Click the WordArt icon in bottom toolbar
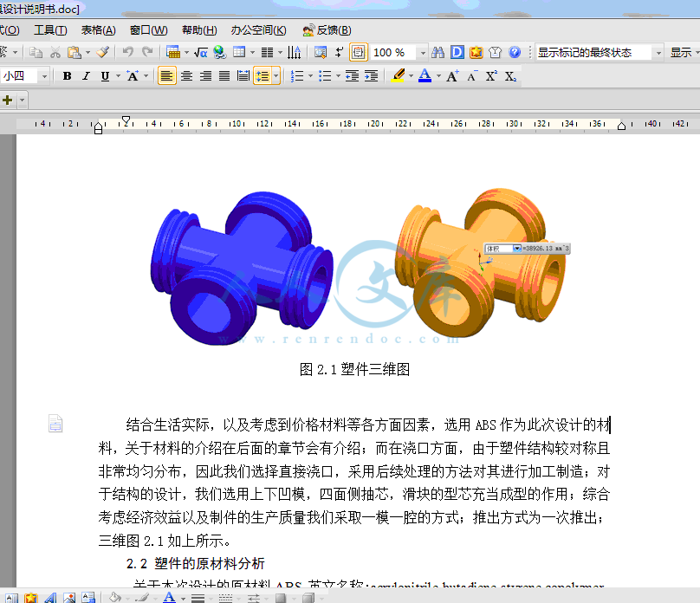The width and height of the screenshot is (700, 603). (x=50, y=598)
